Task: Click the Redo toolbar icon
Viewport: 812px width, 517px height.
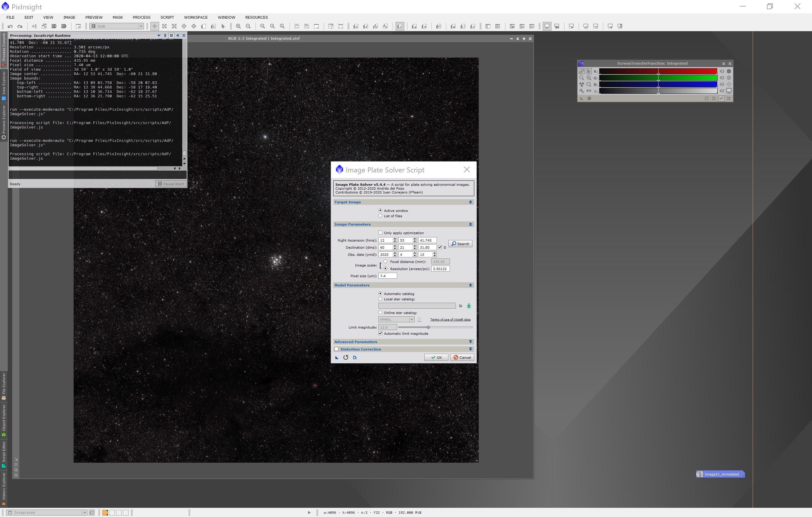Action: point(20,26)
